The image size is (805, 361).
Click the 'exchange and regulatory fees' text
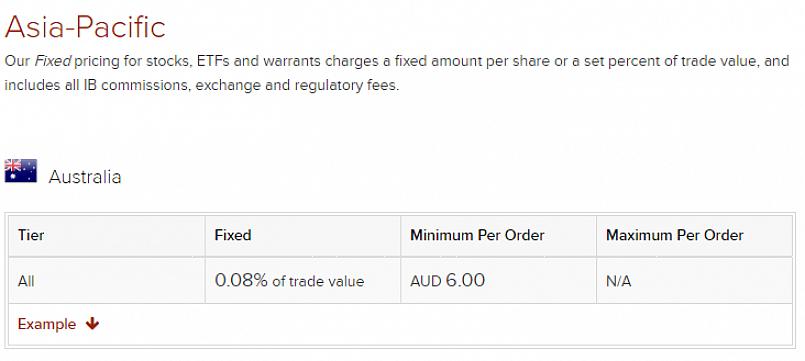pos(297,85)
